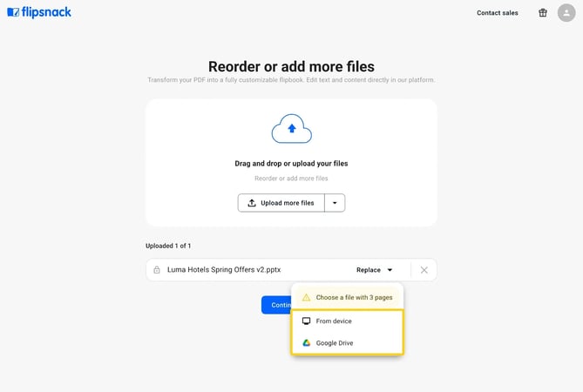Click the 'Uploaded 1 of 1' label
This screenshot has height=392, width=583.
click(x=168, y=246)
